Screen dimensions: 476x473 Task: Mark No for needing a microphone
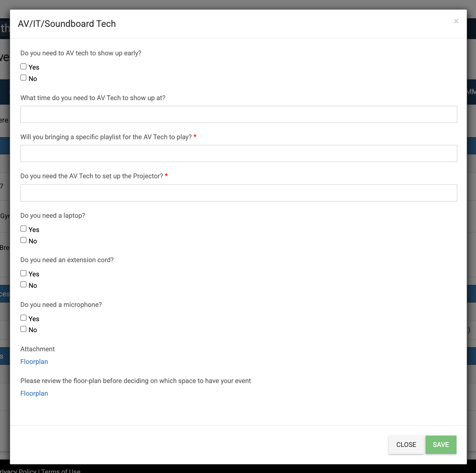pyautogui.click(x=24, y=329)
